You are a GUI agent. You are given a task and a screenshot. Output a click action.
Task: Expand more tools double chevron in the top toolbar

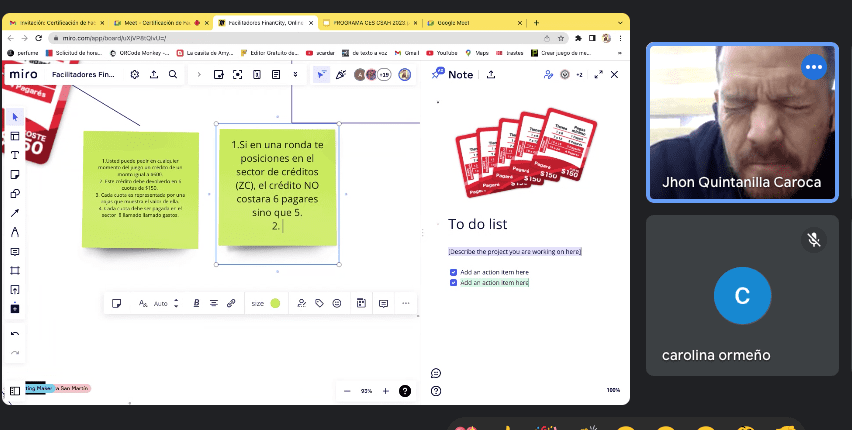[x=296, y=74]
